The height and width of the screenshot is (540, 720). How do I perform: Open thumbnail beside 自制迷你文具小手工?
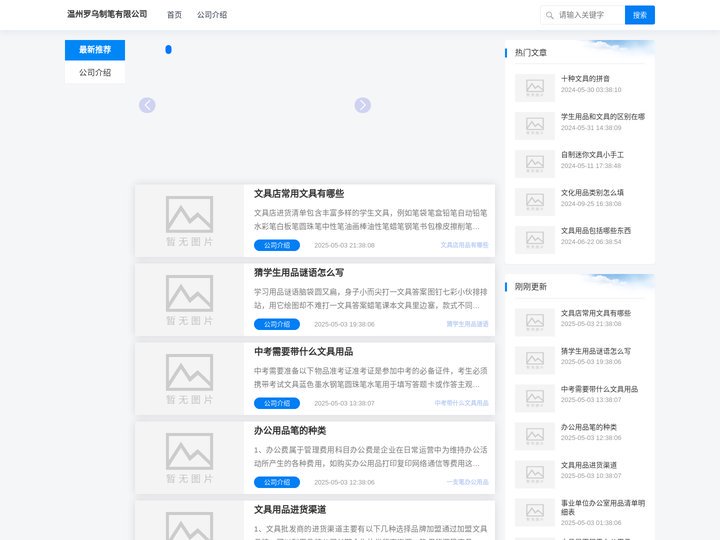click(x=534, y=163)
